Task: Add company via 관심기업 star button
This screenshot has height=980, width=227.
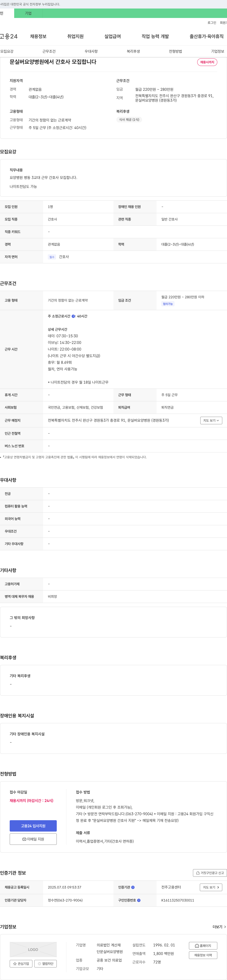Action: pos(21,964)
